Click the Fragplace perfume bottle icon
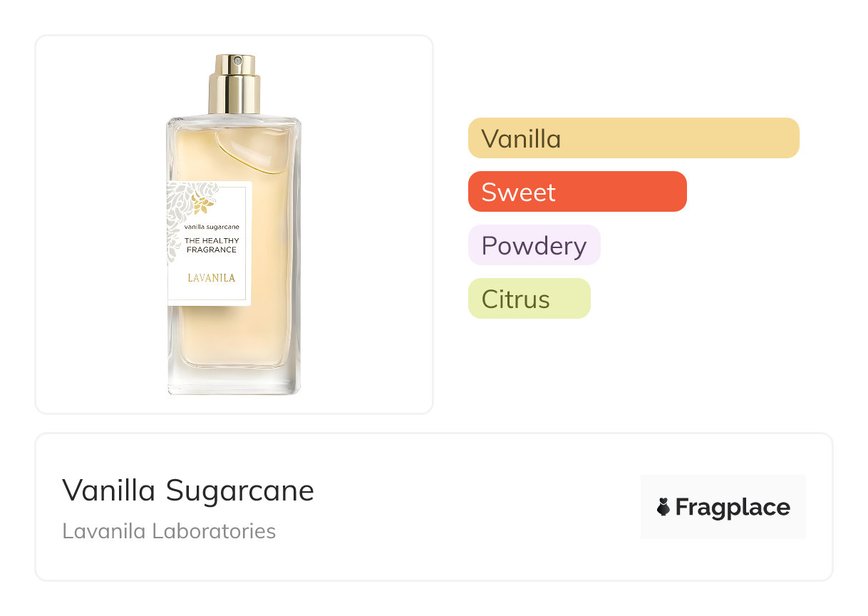The height and width of the screenshot is (616, 868). click(x=663, y=507)
